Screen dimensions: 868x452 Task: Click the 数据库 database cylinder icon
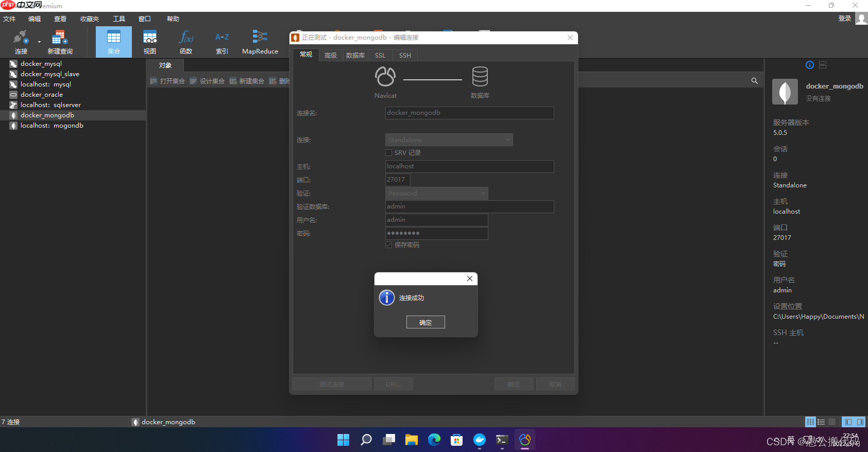coord(480,77)
